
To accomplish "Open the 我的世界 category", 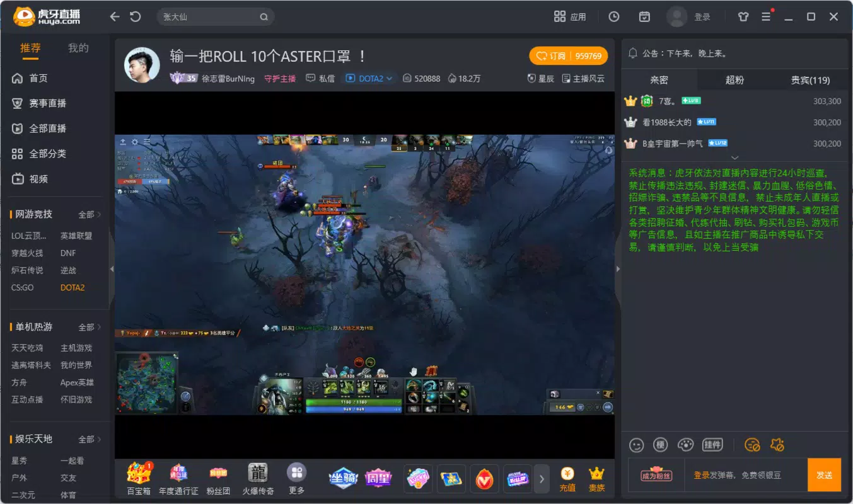I will 76,365.
